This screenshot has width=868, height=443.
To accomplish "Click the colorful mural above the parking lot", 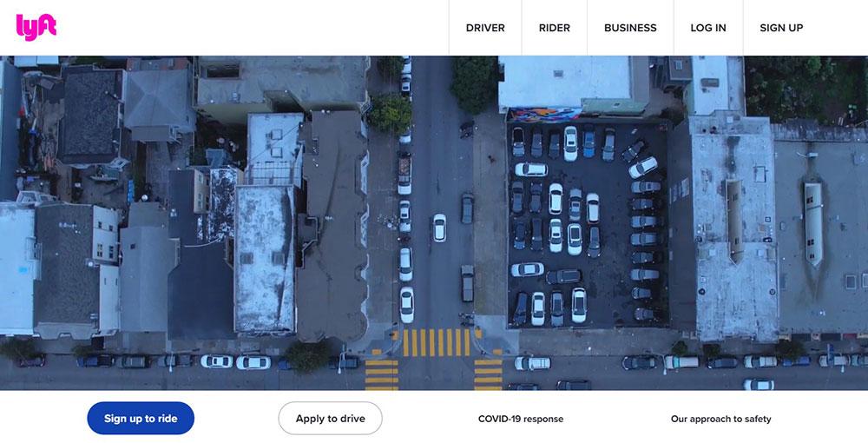I will 544,114.
